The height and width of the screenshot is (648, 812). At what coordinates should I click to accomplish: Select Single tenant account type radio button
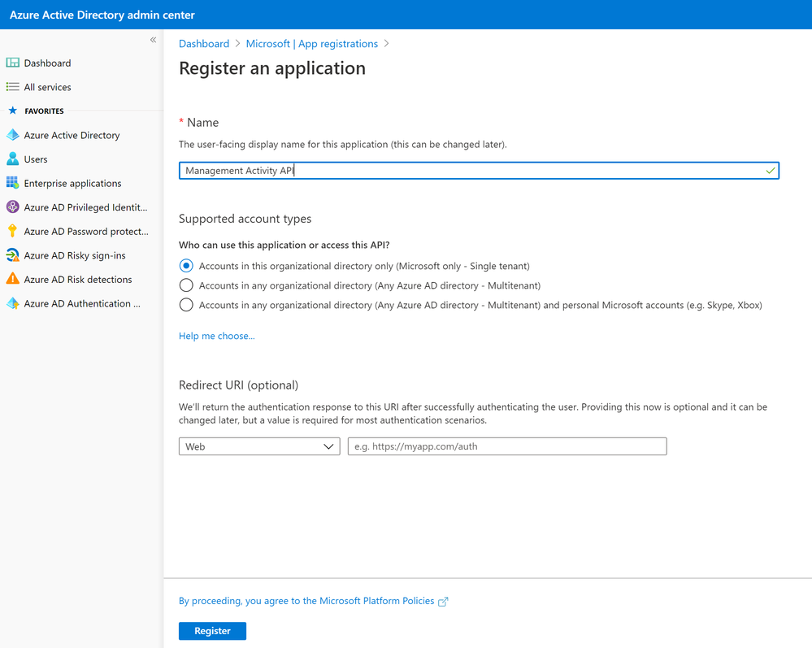click(186, 266)
